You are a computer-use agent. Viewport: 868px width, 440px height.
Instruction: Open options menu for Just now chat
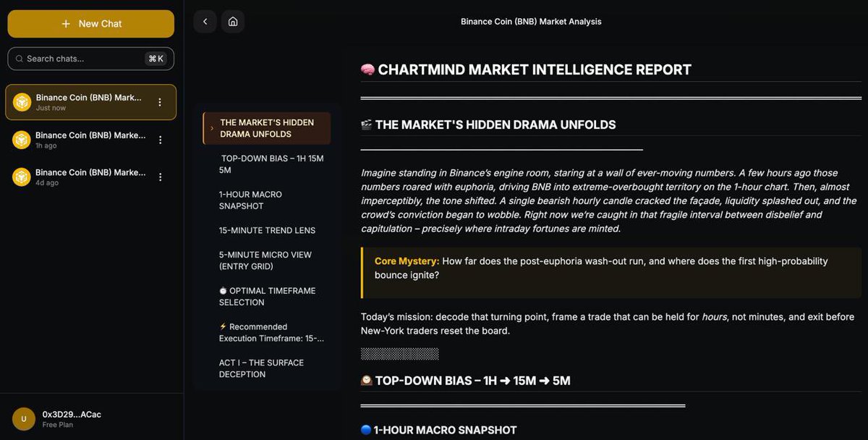160,102
